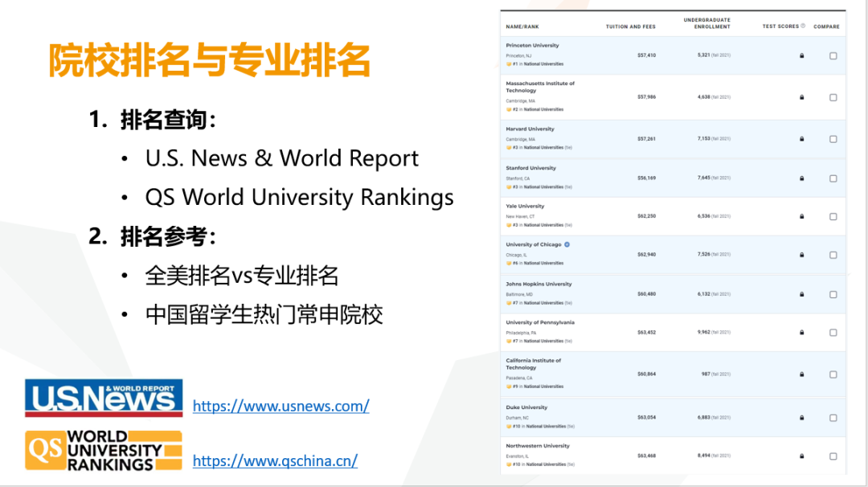
Task: Select the 9,962 enrollment value
Action: coord(703,332)
